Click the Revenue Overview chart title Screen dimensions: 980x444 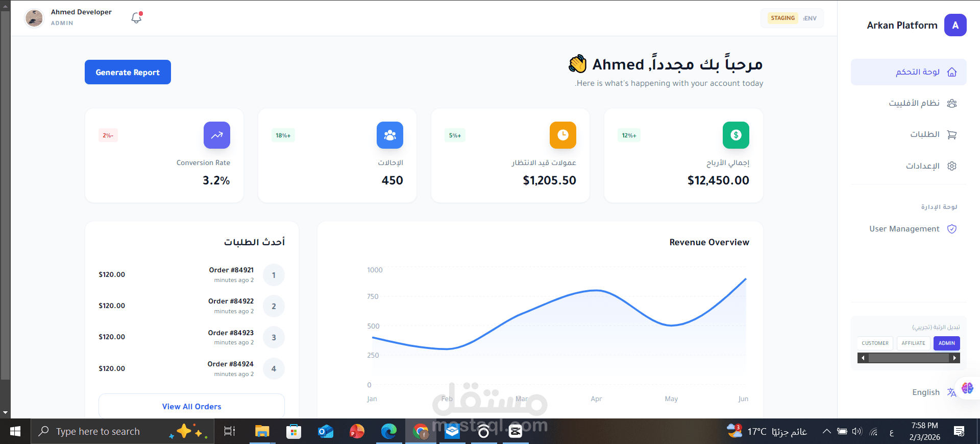point(709,242)
